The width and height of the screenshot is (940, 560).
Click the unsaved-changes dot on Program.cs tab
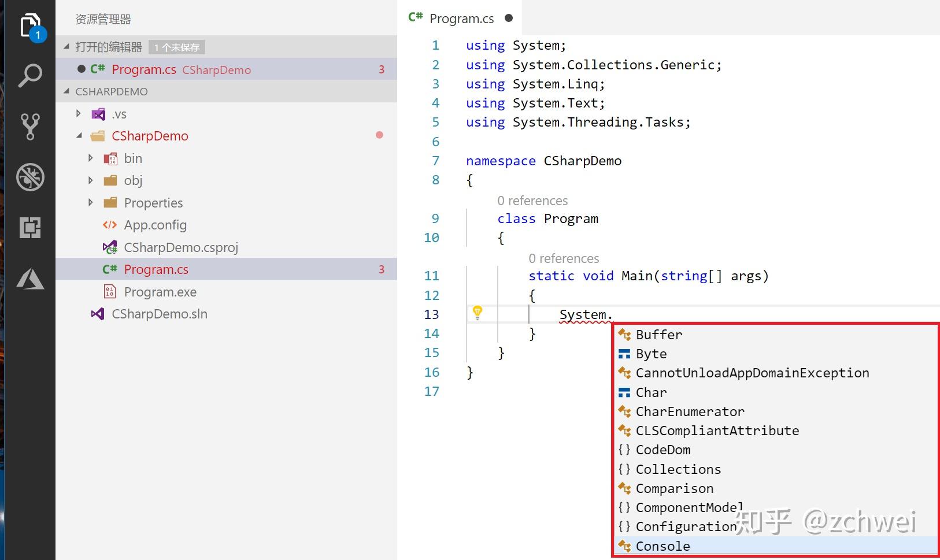point(508,18)
